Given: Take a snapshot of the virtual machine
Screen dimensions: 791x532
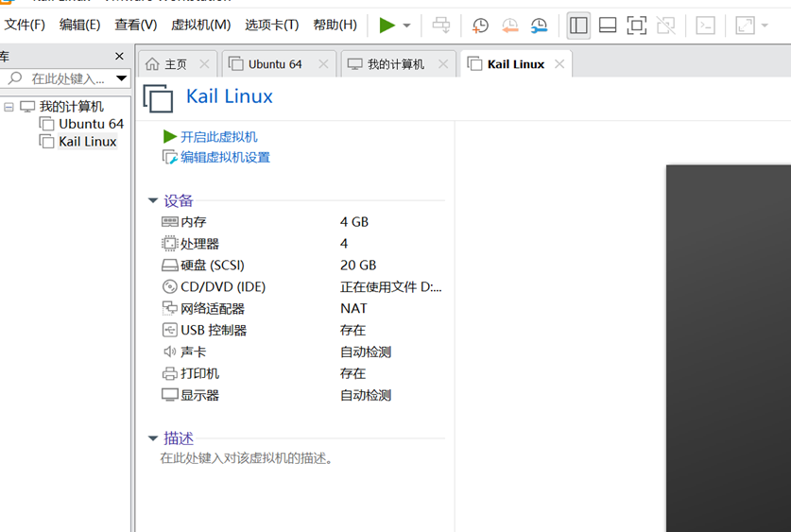Looking at the screenshot, I should [x=480, y=25].
